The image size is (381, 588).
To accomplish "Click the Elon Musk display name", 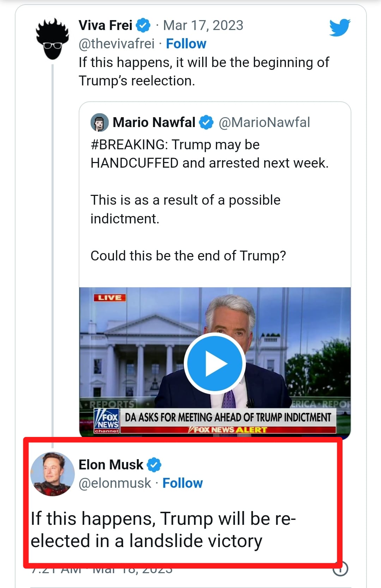I will point(111,465).
